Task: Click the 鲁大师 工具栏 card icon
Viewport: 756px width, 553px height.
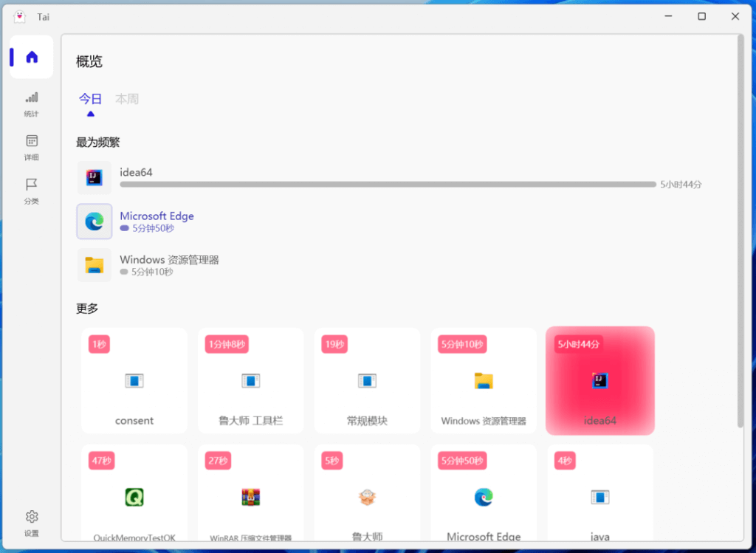Action: click(x=251, y=381)
